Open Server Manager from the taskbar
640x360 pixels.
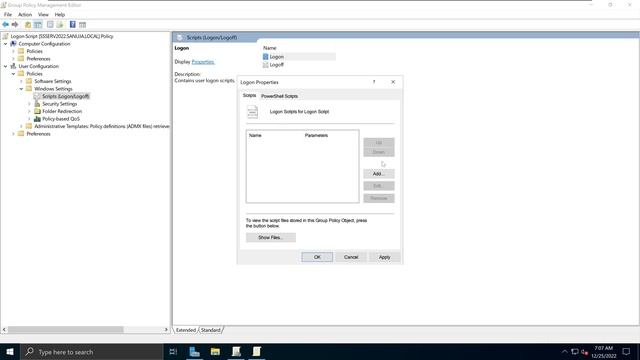pos(195,351)
